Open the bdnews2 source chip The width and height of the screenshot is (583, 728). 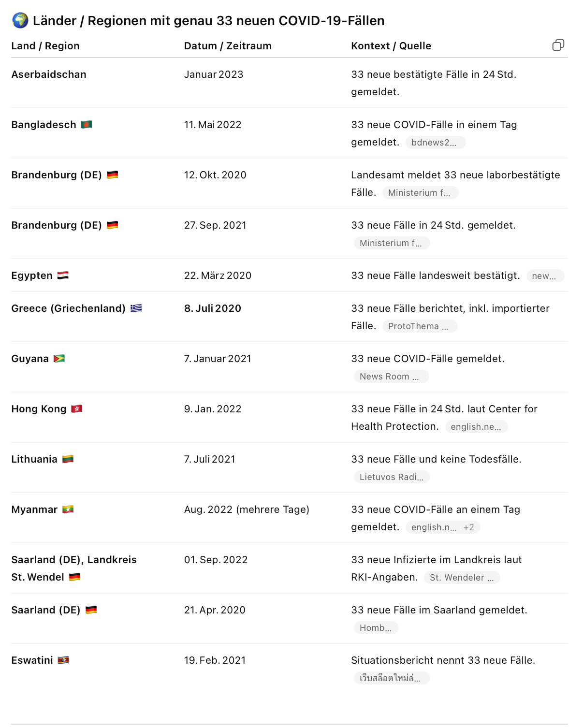click(x=434, y=143)
